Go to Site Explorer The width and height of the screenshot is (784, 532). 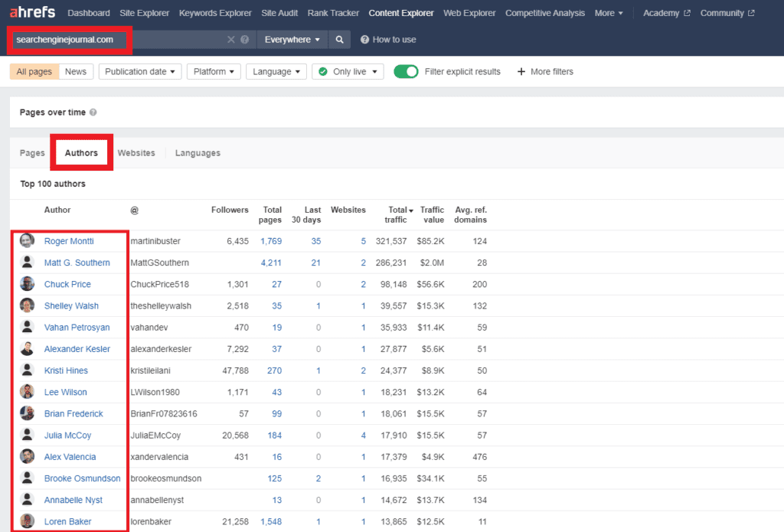point(145,13)
